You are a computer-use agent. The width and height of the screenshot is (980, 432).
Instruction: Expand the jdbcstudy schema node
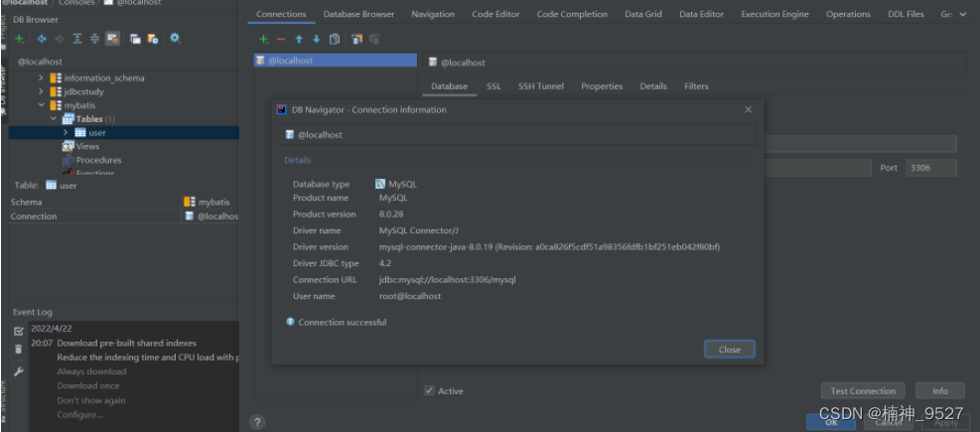point(42,92)
